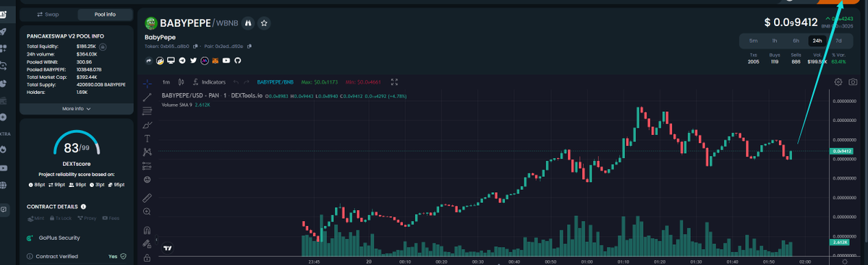Select the 1h stats timeframe

point(775,40)
